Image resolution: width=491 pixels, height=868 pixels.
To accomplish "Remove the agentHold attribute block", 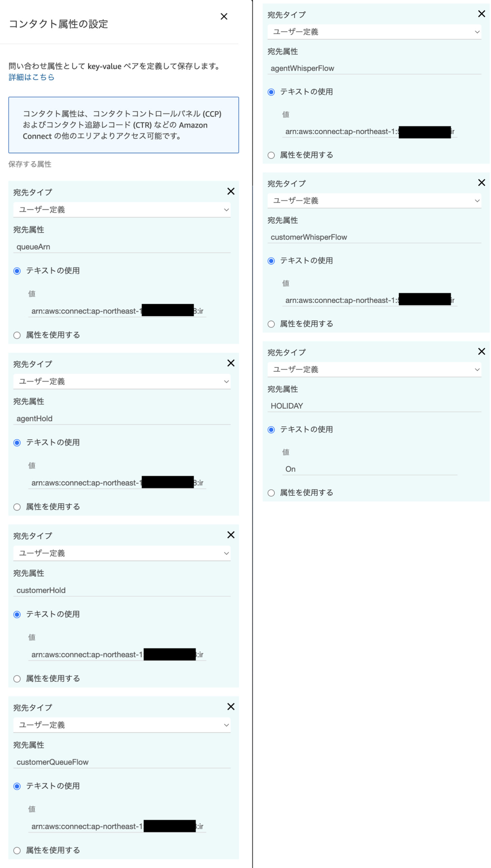I will [x=231, y=363].
